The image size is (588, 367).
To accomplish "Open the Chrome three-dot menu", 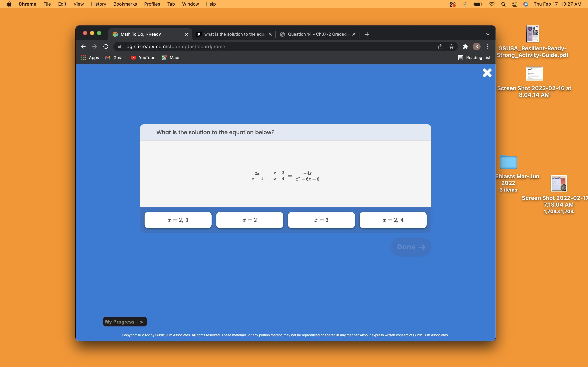I will [x=488, y=46].
